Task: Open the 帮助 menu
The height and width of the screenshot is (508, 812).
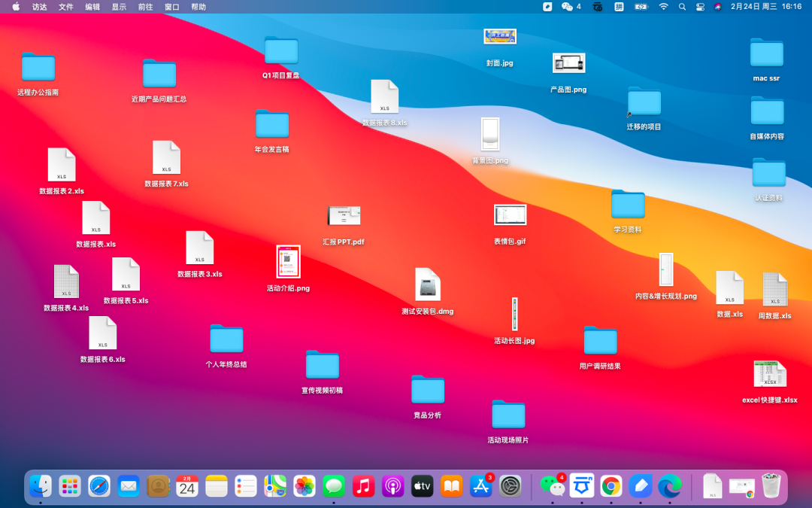Action: pos(198,7)
